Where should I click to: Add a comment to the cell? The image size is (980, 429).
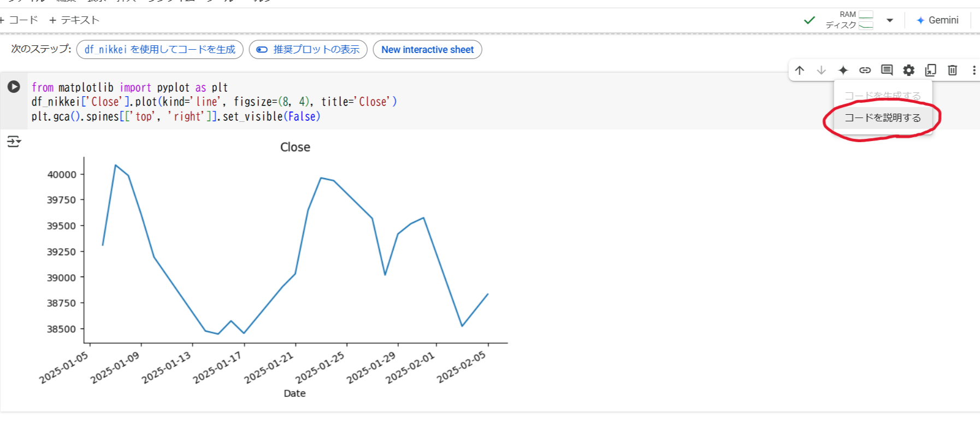click(887, 70)
